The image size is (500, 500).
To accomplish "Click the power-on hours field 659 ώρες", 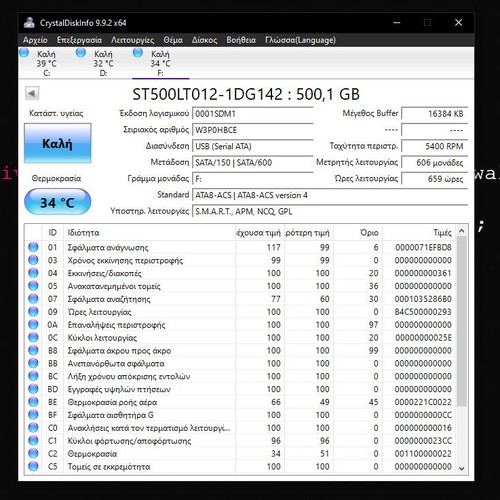I will pos(435,179).
